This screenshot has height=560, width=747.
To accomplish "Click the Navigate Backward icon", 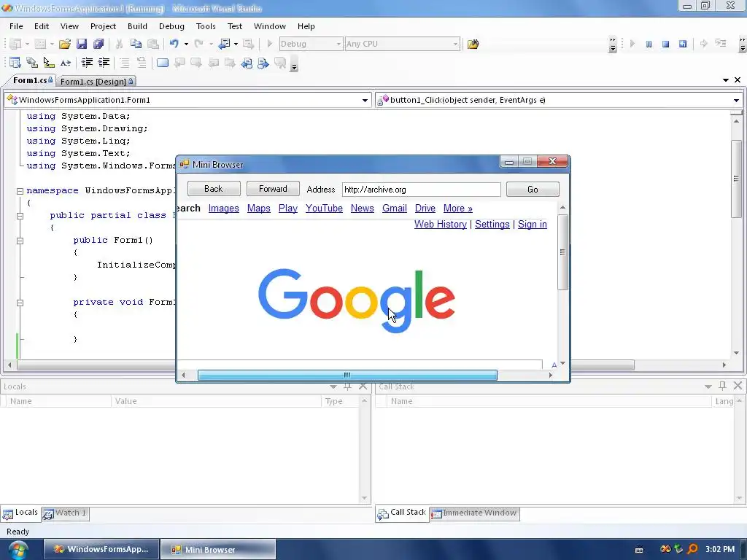I will pyautogui.click(x=224, y=44).
